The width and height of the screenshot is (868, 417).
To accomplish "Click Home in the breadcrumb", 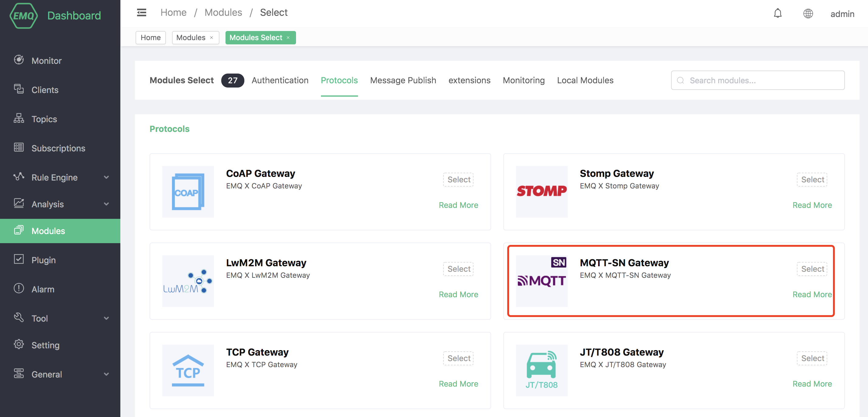I will tap(174, 12).
